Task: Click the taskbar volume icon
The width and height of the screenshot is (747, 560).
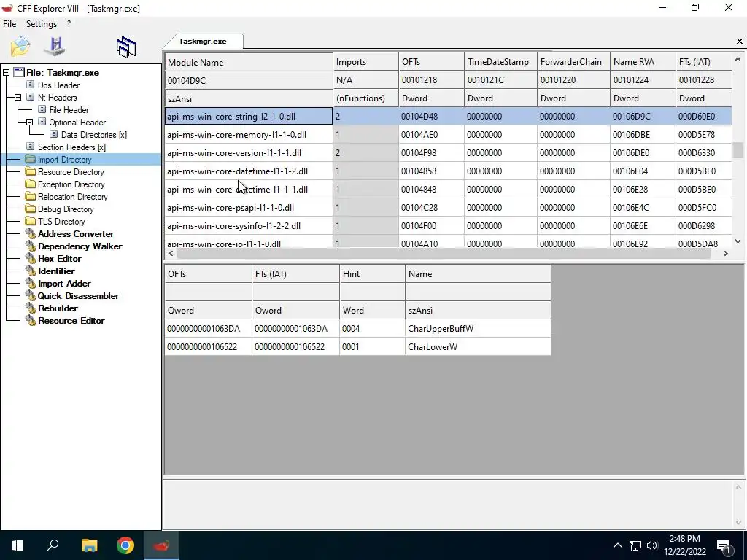Action: [x=652, y=545]
